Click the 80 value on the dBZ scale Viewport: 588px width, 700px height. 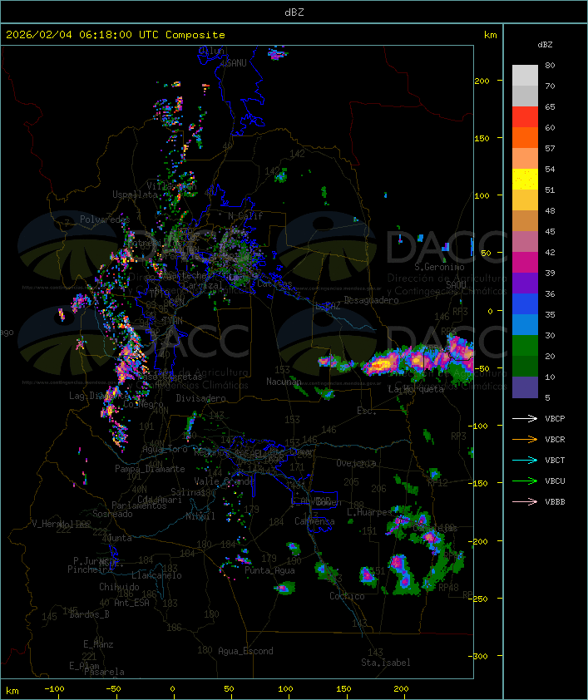550,65
